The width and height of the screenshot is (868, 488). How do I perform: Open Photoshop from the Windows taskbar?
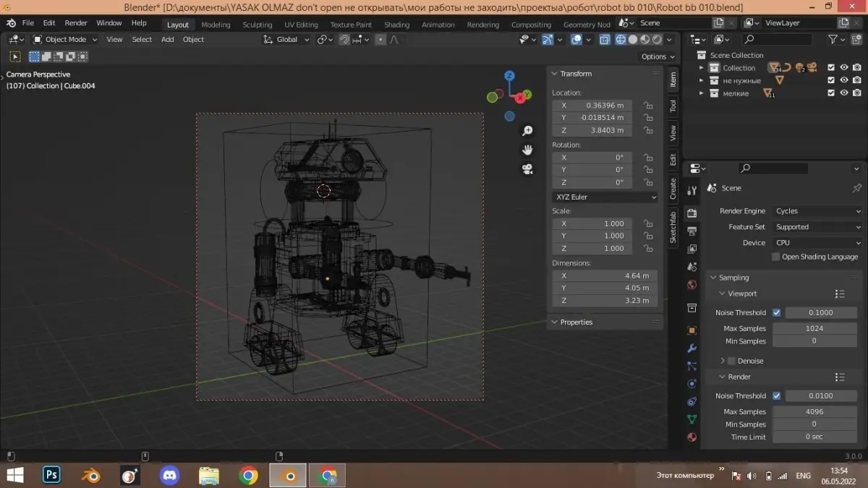click(51, 475)
